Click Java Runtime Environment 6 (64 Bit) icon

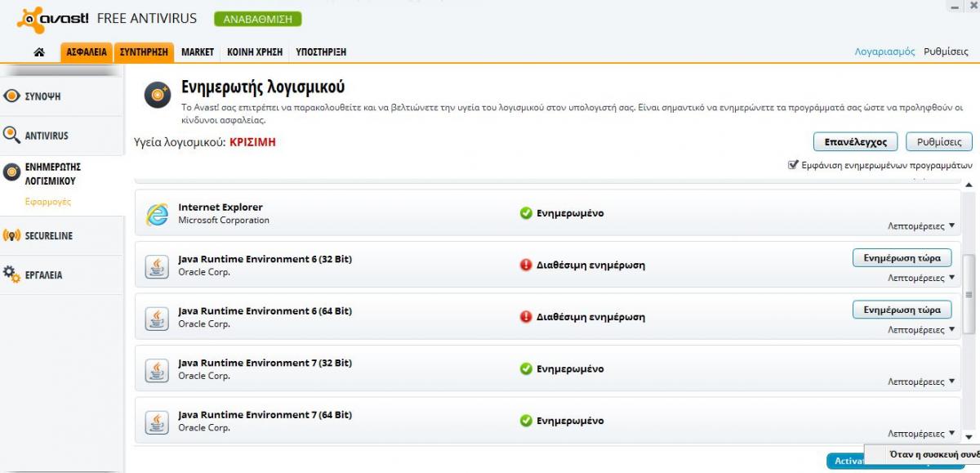pos(157,319)
